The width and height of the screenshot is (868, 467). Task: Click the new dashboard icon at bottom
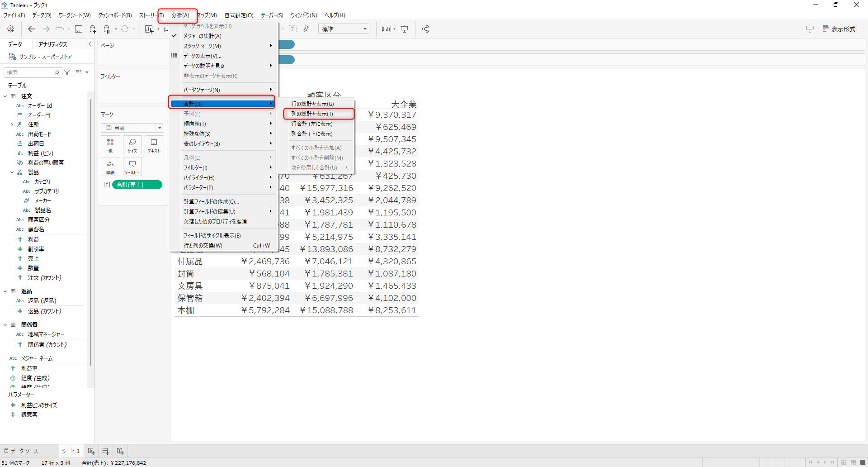(x=106, y=451)
